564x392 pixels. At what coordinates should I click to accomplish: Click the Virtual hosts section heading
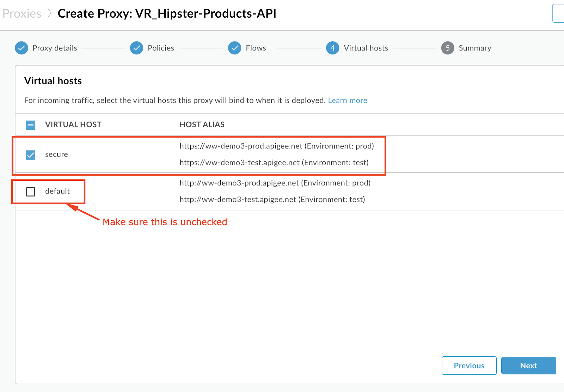53,81
